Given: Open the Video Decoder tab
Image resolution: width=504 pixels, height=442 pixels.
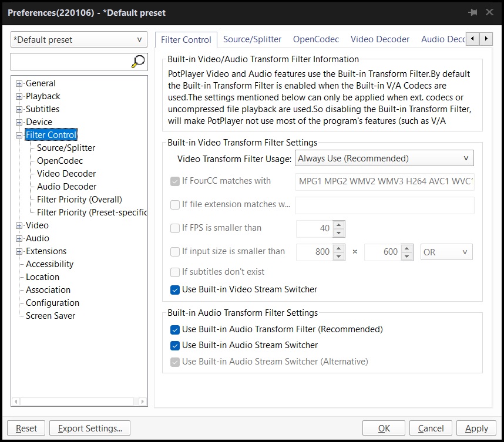Looking at the screenshot, I should [380, 39].
